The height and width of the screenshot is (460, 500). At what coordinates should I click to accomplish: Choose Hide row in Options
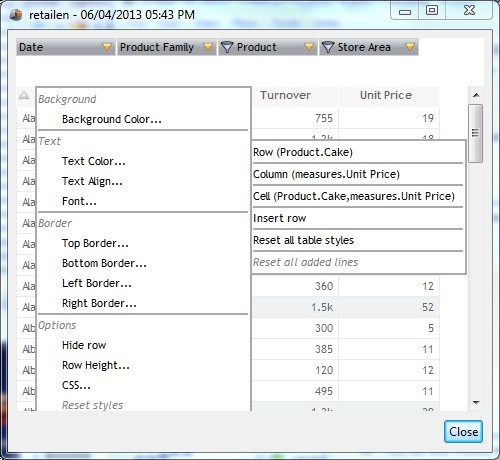84,345
